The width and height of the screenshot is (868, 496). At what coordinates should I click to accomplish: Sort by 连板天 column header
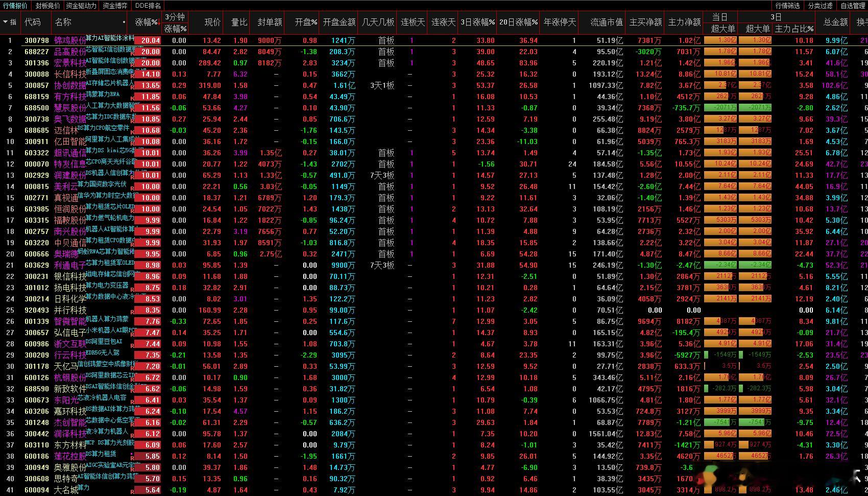coord(413,22)
